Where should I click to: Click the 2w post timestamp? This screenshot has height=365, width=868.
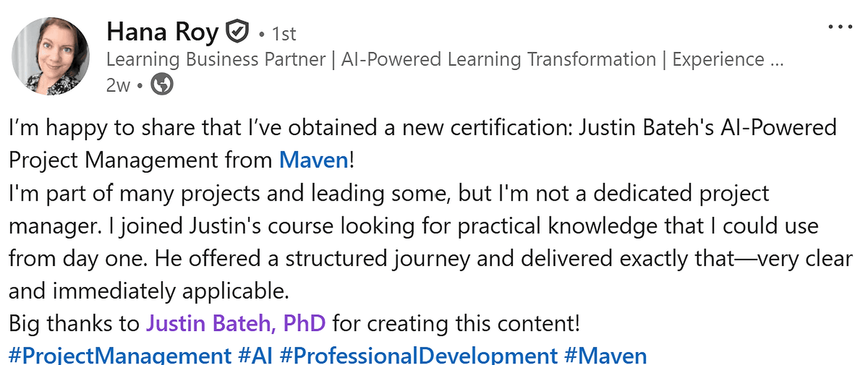(x=118, y=85)
